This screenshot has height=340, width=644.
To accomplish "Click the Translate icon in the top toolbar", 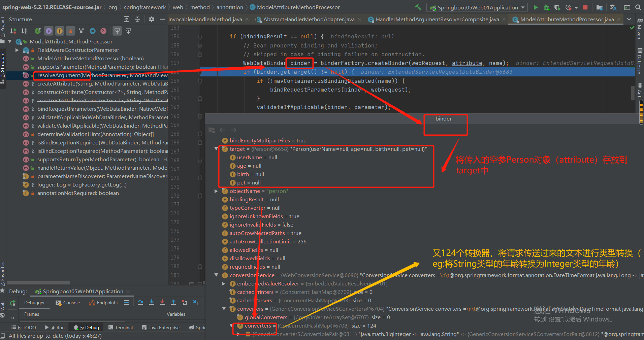I will tap(613, 7).
